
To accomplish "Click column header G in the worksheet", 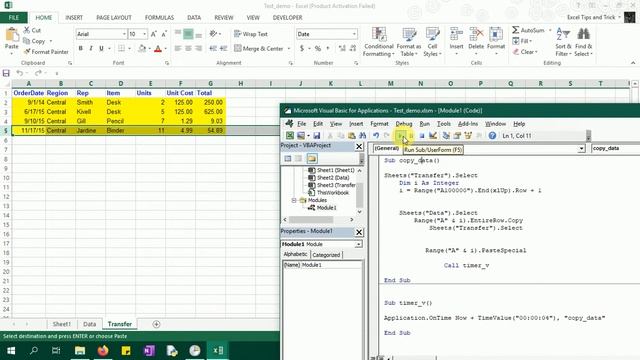I will click(211, 83).
